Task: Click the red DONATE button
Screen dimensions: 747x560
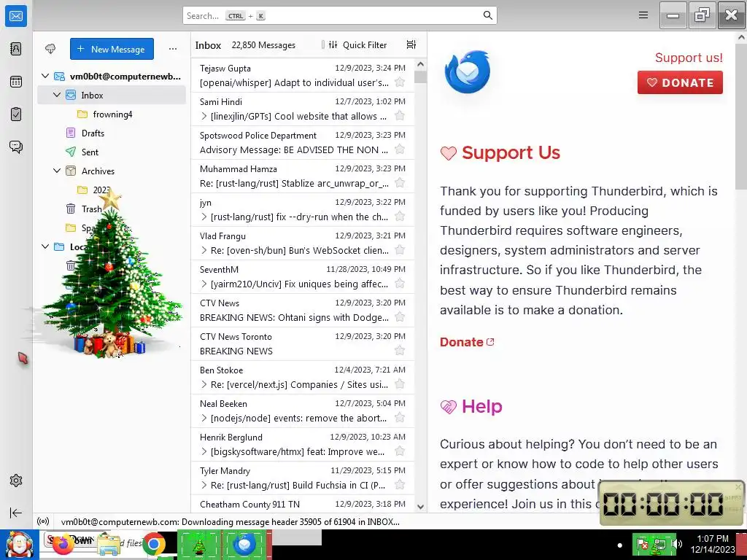Action: pyautogui.click(x=680, y=82)
